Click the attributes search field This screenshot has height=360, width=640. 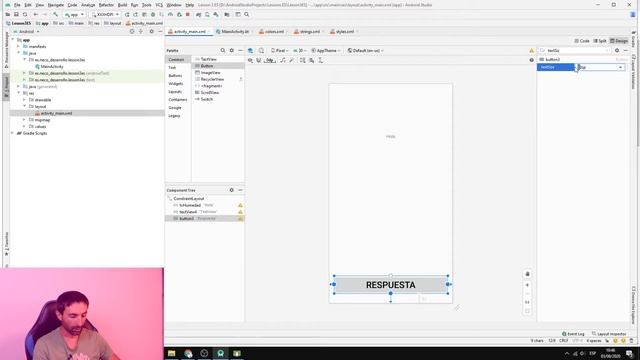[576, 51]
